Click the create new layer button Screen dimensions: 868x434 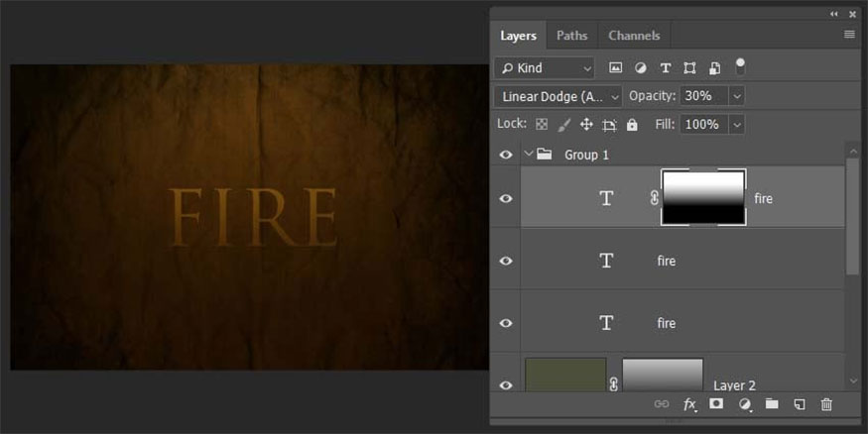pyautogui.click(x=799, y=404)
